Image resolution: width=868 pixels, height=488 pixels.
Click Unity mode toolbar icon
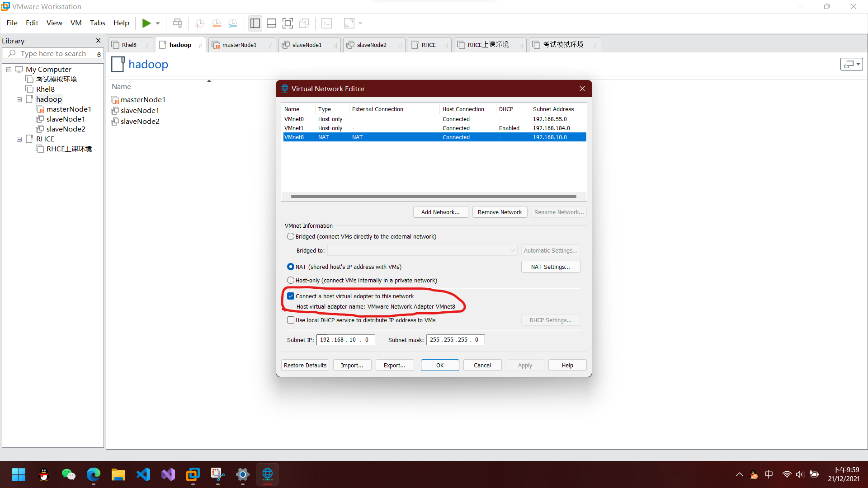pos(304,23)
